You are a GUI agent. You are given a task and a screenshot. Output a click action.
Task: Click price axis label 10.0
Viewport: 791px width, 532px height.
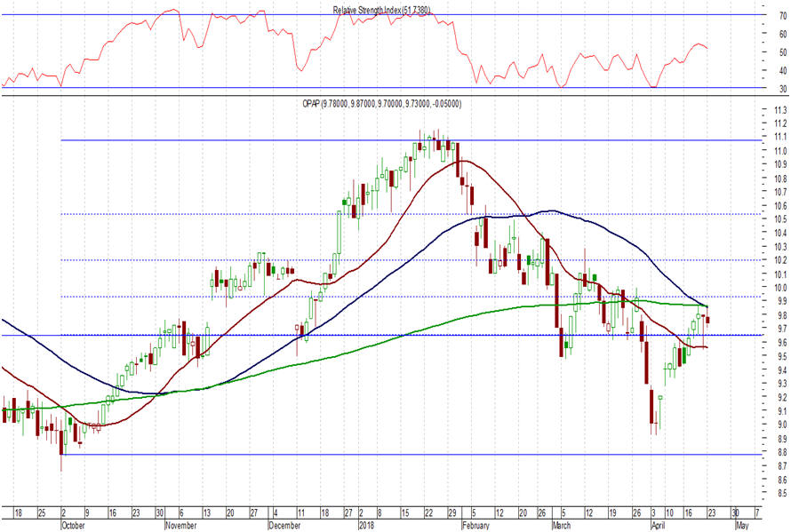(780, 288)
